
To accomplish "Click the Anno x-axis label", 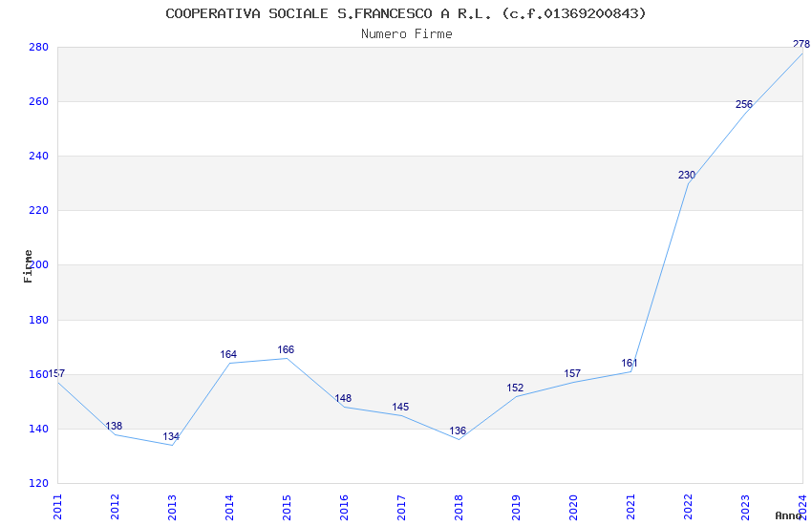I will pyautogui.click(x=788, y=515).
